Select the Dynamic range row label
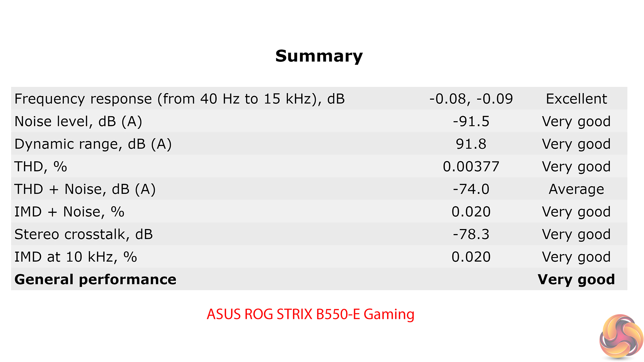 pos(93,144)
